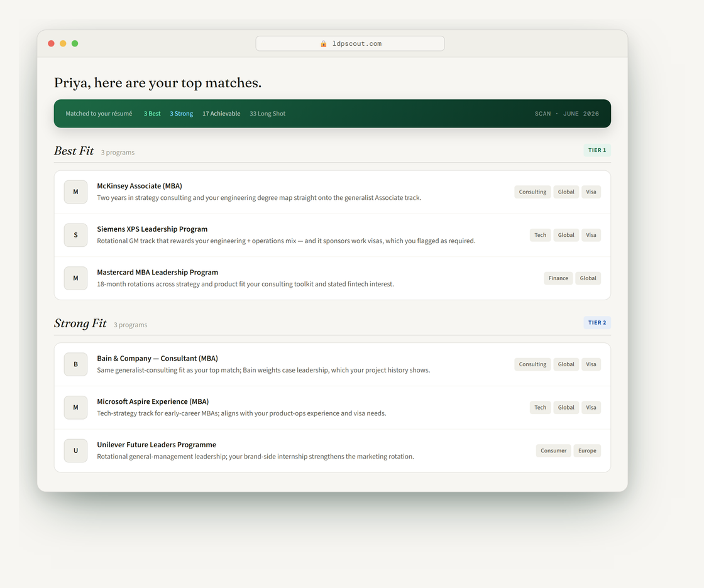The width and height of the screenshot is (704, 588).
Task: Click Consulting tag on McKinsey row
Action: (x=532, y=192)
